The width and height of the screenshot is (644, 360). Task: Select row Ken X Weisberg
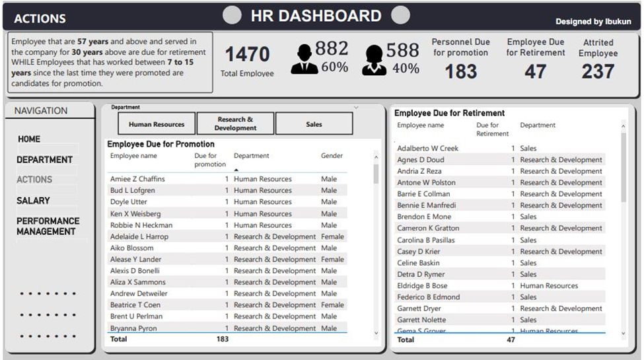pos(227,214)
